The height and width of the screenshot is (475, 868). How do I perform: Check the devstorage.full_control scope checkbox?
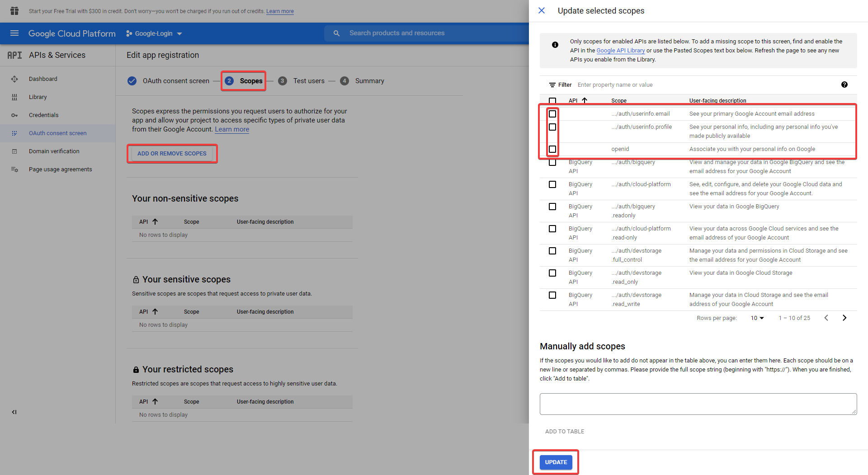(x=552, y=251)
